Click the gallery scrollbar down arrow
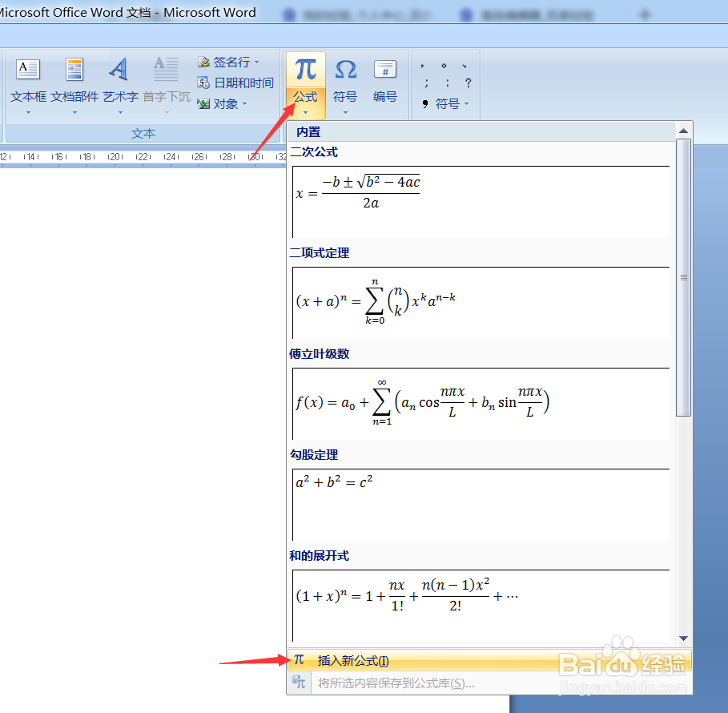 [x=683, y=638]
